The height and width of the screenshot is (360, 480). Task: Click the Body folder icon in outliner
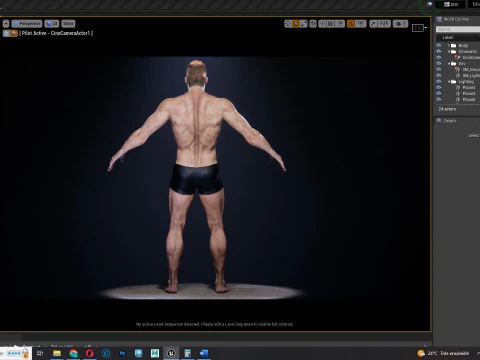454,45
